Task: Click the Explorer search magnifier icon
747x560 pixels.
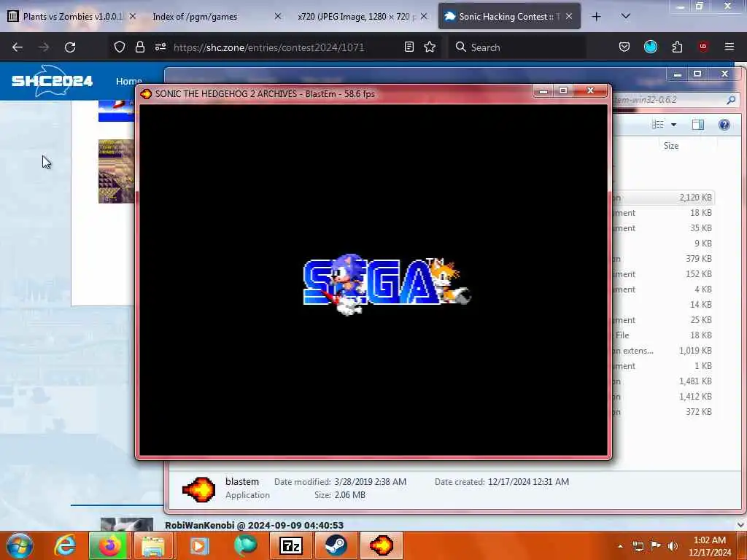Action: click(731, 99)
